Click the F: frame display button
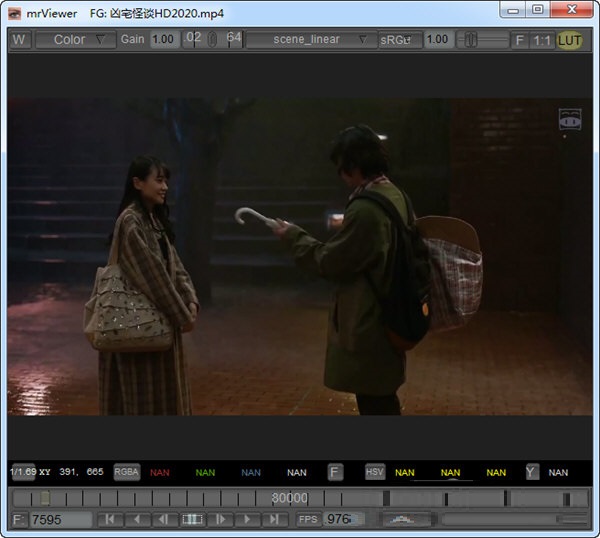 click(18, 520)
